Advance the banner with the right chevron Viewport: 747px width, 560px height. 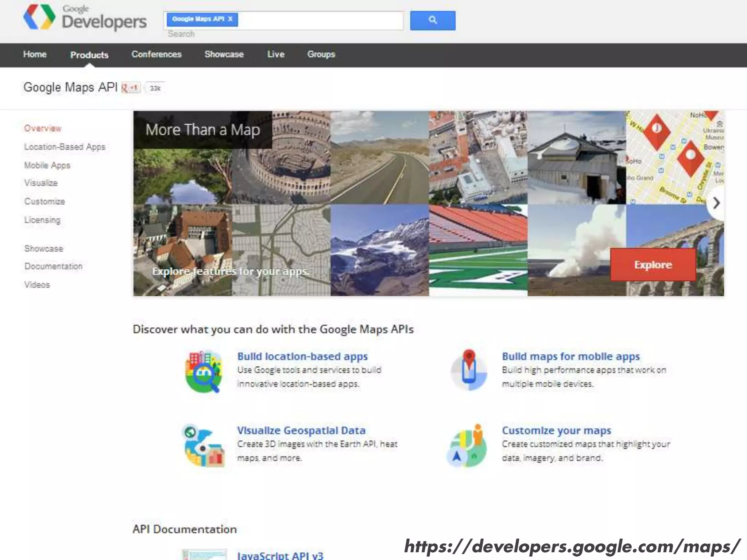[x=716, y=203]
